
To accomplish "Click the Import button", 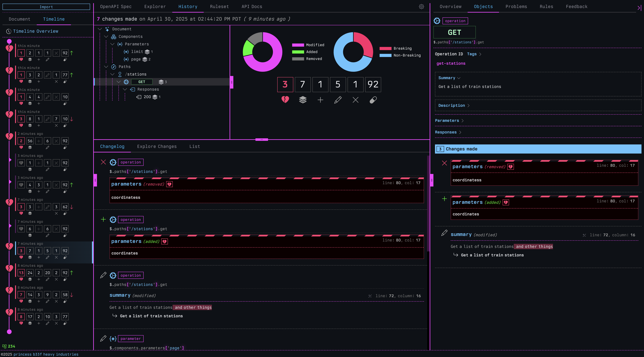I will point(46,7).
